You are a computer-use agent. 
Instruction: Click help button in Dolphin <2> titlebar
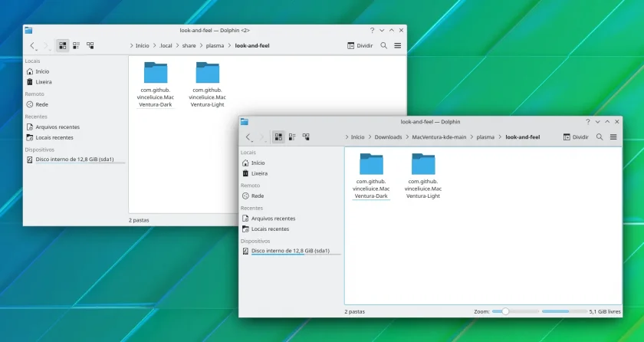point(372,31)
